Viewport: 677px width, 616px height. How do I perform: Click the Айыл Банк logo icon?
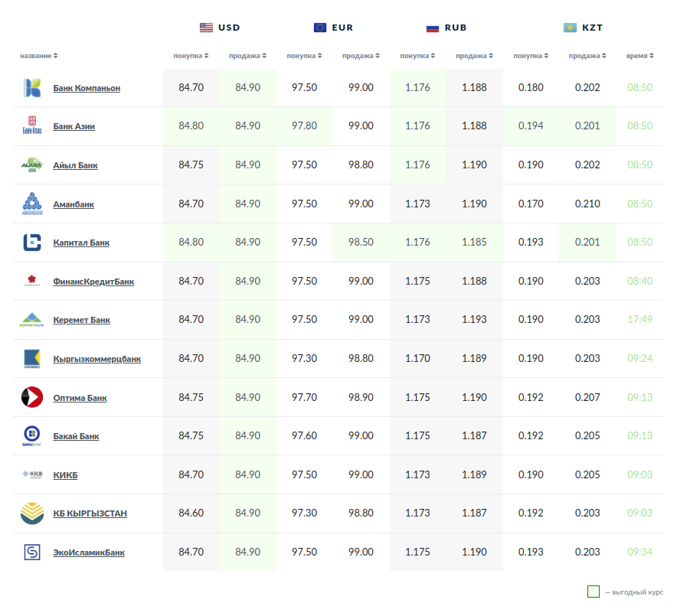click(x=31, y=165)
